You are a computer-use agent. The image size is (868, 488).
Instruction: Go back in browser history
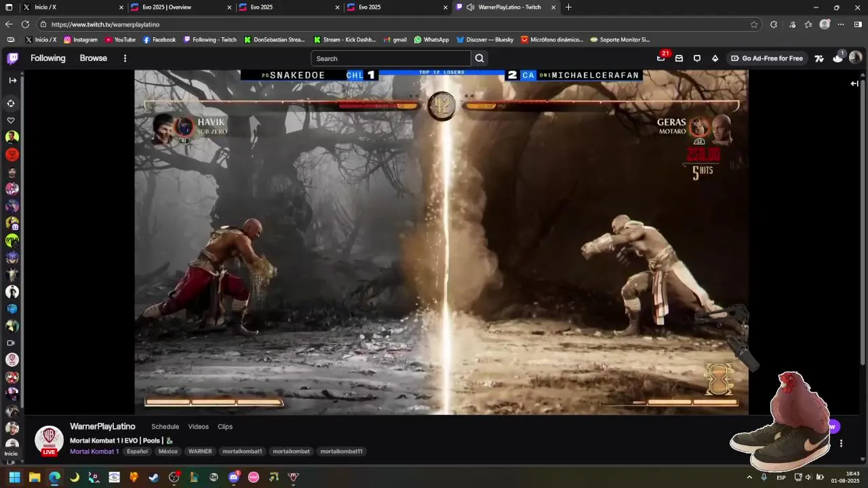click(x=9, y=24)
